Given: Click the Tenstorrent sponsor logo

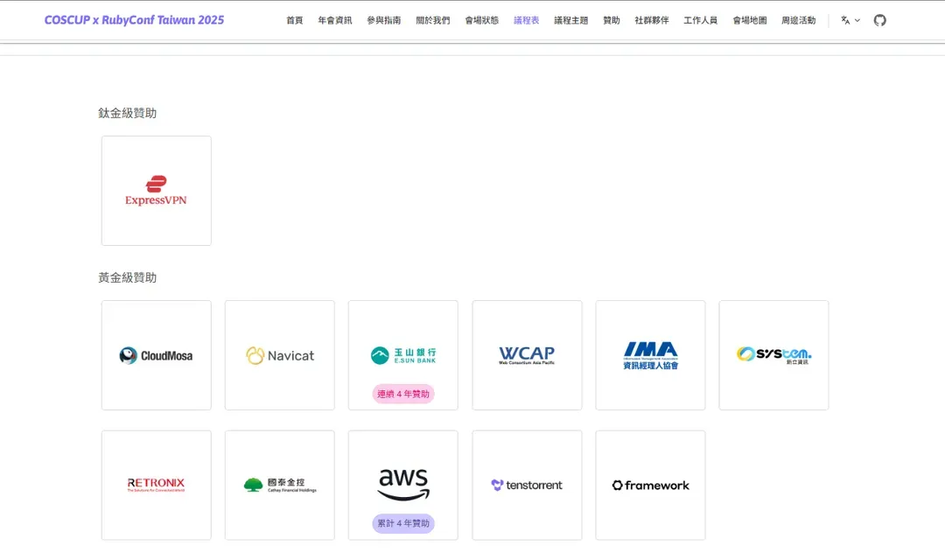Looking at the screenshot, I should point(527,485).
